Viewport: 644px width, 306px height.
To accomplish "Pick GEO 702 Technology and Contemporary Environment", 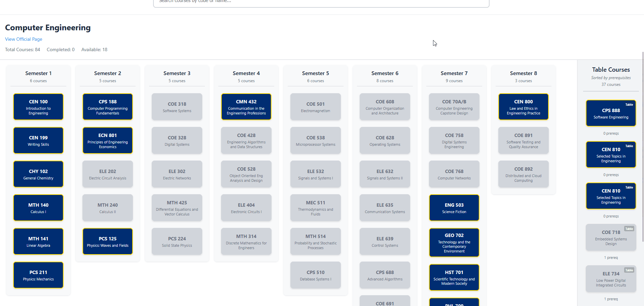I will [x=454, y=243].
